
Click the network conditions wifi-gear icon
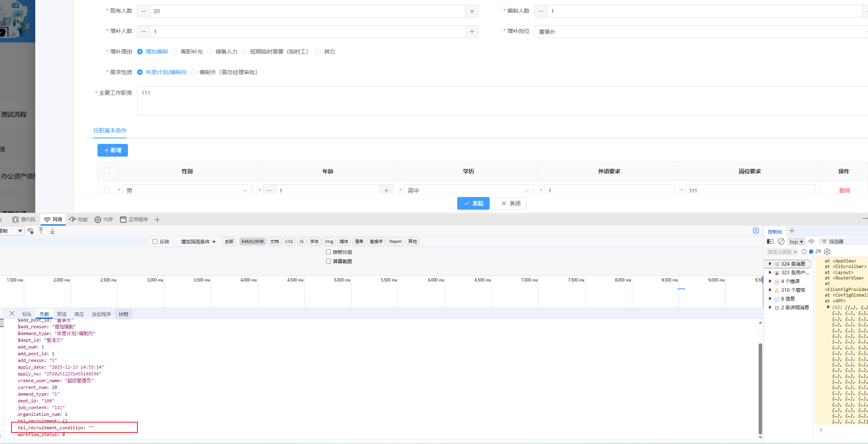click(31, 231)
